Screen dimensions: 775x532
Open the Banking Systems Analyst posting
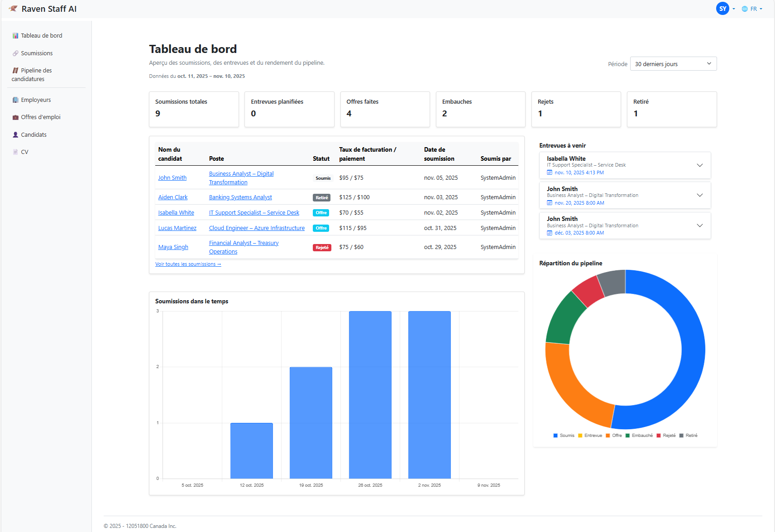(240, 197)
